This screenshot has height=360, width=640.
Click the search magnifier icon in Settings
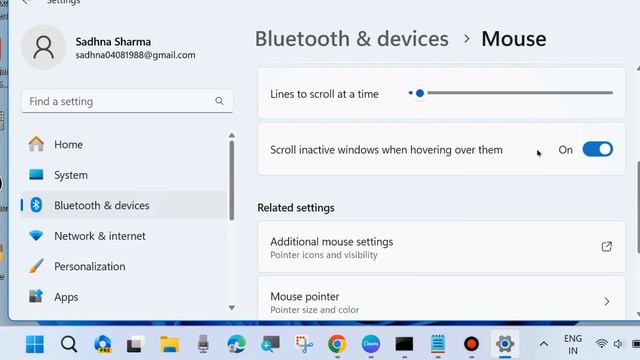click(x=219, y=101)
